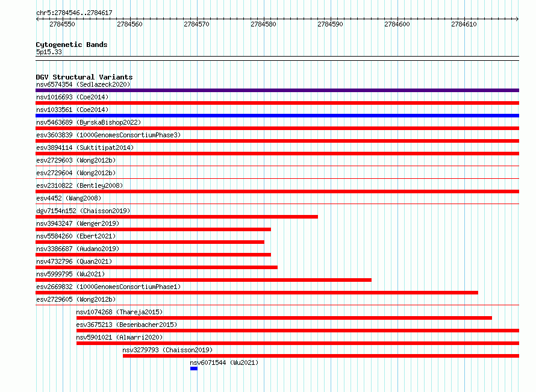The image size is (536, 392).
Task: Click the esv3675213 (Besenbacher2015) label
Action: coord(126,325)
